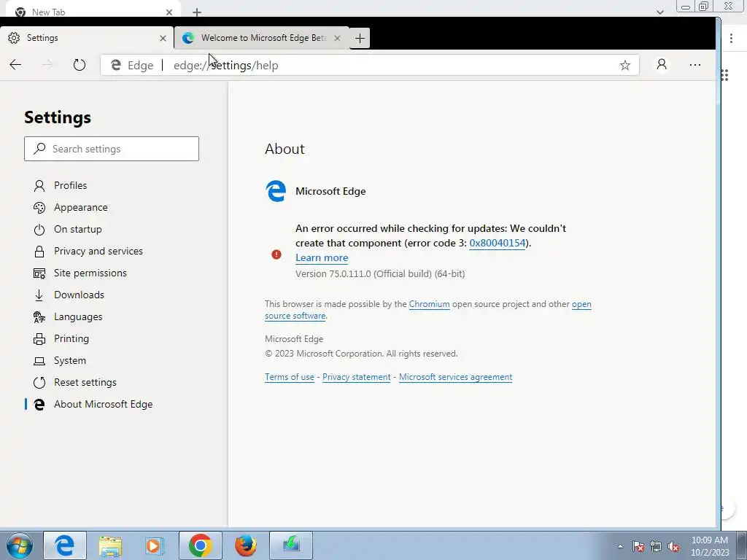747x560 pixels.
Task: Open Chrome's tab search dropdown arrow
Action: pyautogui.click(x=659, y=12)
